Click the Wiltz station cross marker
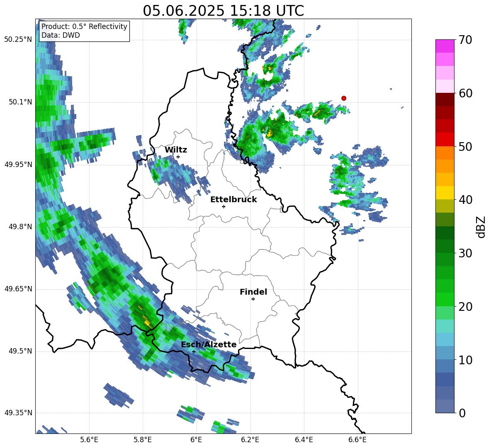 [178, 157]
